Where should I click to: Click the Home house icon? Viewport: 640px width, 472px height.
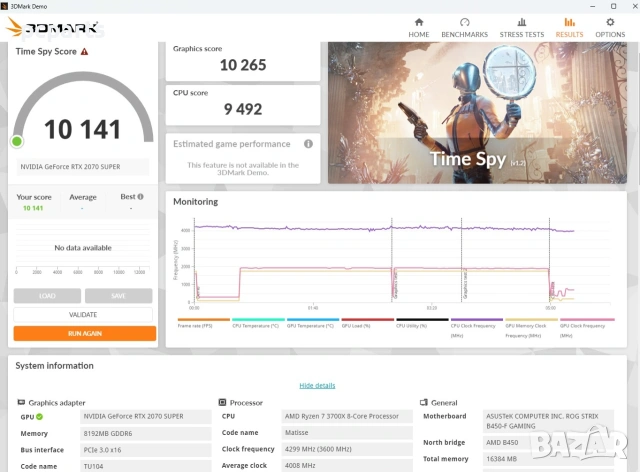419,22
